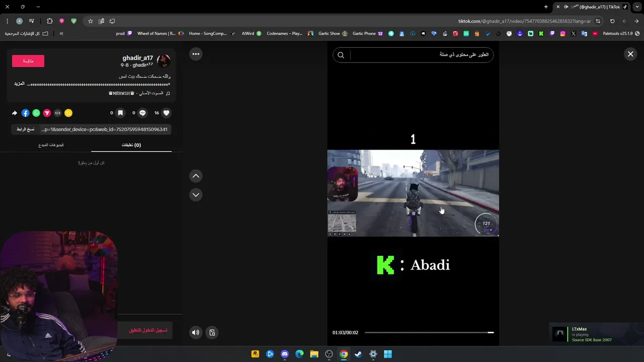Open the Chrome profile avatar button

click(19, 21)
